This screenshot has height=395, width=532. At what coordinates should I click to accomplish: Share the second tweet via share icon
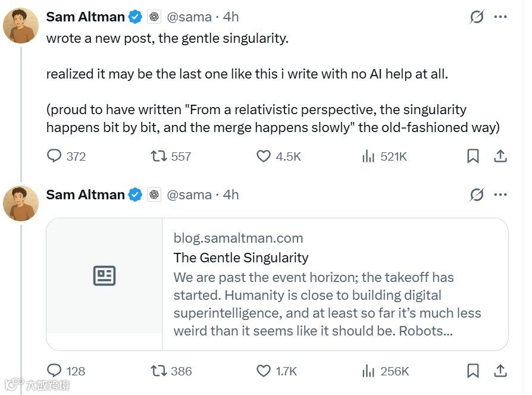click(500, 371)
